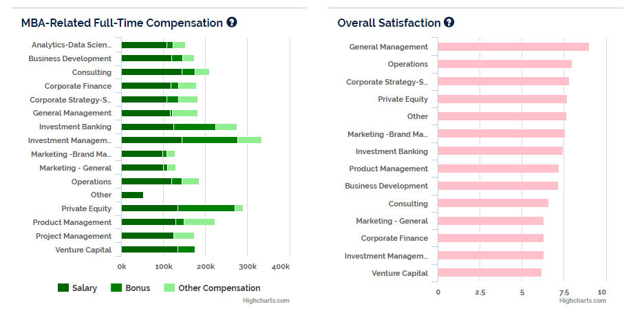Image resolution: width=644 pixels, height=322 pixels.
Task: Click the light green Other Compensation swatch
Action: point(169,288)
